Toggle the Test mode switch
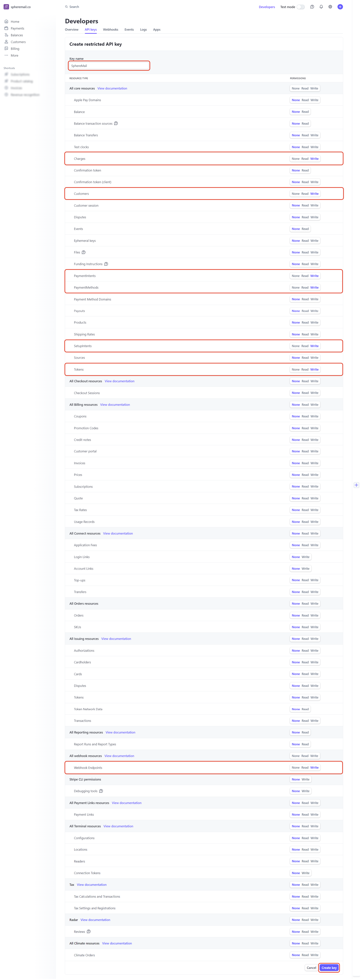 tap(300, 7)
